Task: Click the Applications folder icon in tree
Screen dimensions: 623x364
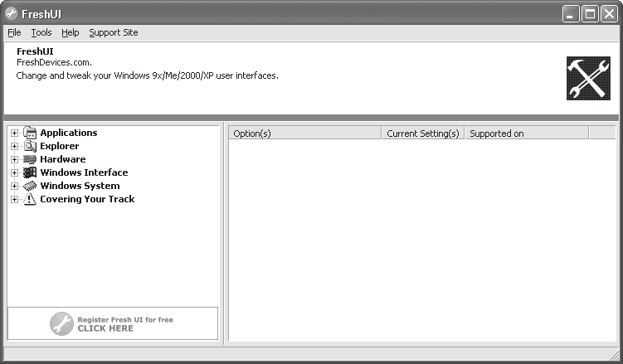Action: (30, 133)
